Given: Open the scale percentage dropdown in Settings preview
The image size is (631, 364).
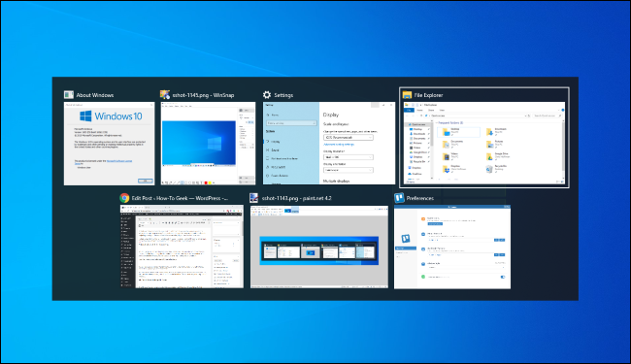Looking at the screenshot, I should pos(349,138).
